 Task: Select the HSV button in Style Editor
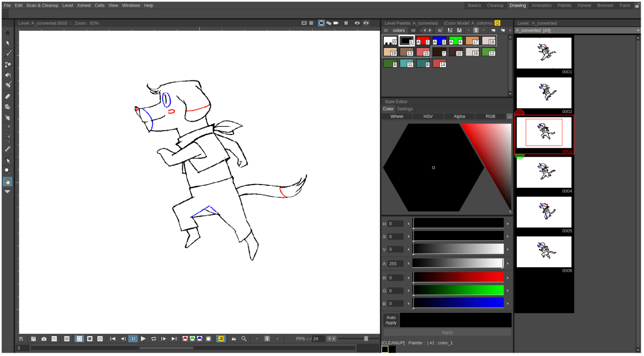tap(428, 116)
